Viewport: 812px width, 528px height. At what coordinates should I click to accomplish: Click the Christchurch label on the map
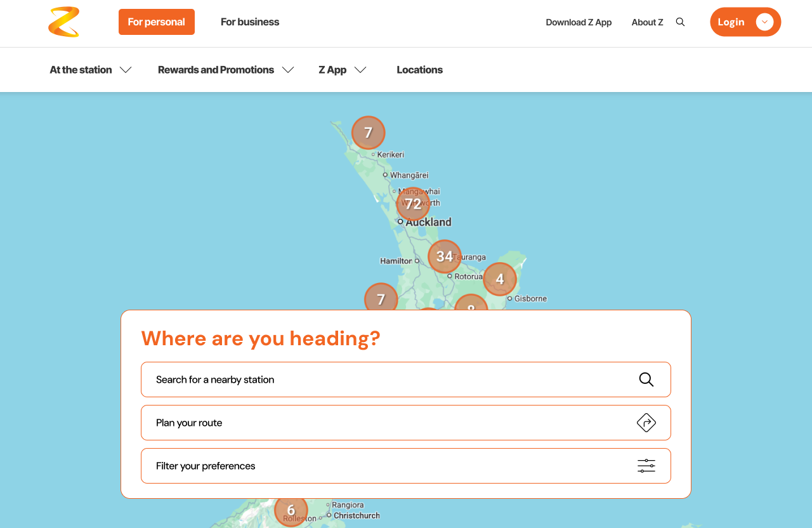tap(357, 516)
